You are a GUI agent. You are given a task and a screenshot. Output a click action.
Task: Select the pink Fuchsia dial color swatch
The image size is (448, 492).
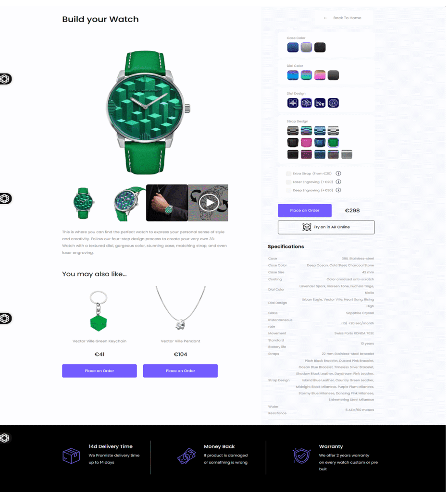coord(320,75)
